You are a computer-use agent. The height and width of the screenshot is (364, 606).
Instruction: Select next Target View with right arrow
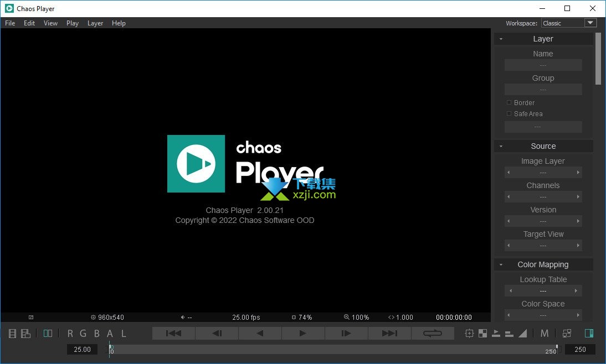[x=578, y=246]
